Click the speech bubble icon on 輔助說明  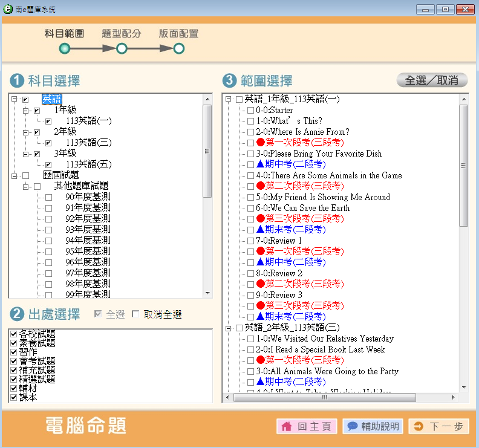[352, 426]
